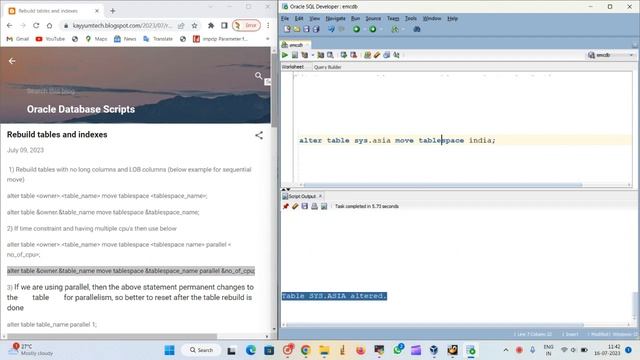Click the taskbar Search box

click(x=202, y=350)
